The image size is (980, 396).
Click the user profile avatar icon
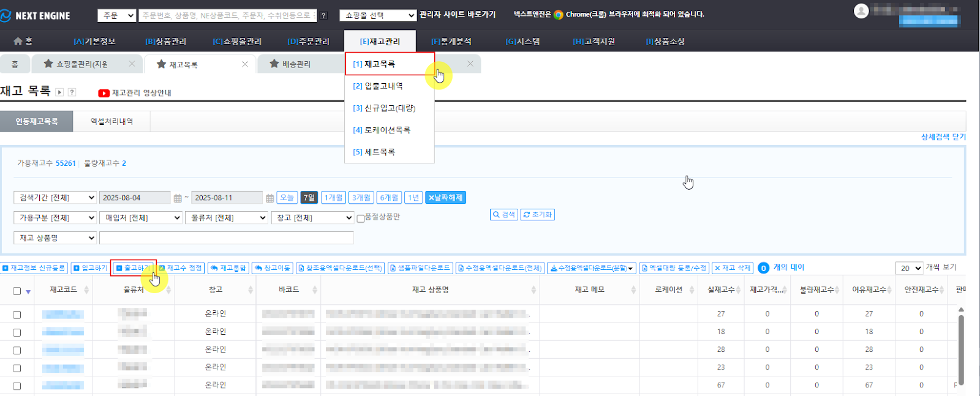tap(861, 11)
